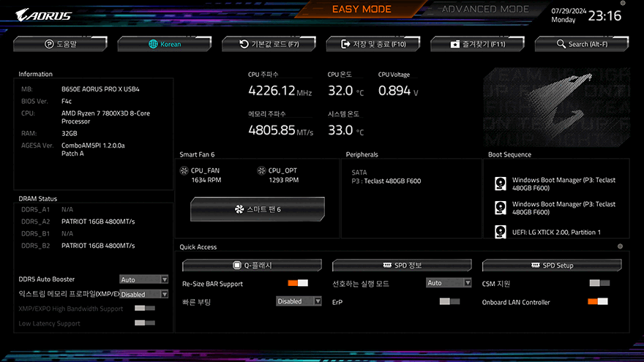The height and width of the screenshot is (362, 644).
Task: Click the CPU_OPT fan icon
Action: [x=261, y=170]
